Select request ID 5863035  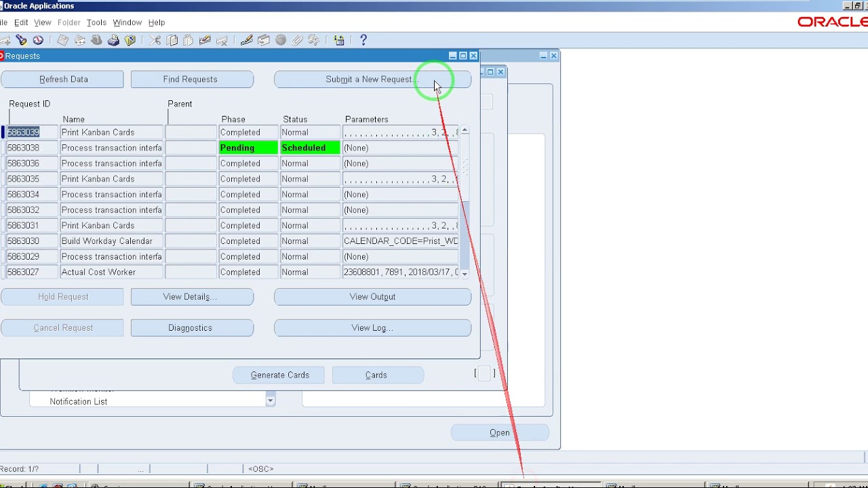32,179
